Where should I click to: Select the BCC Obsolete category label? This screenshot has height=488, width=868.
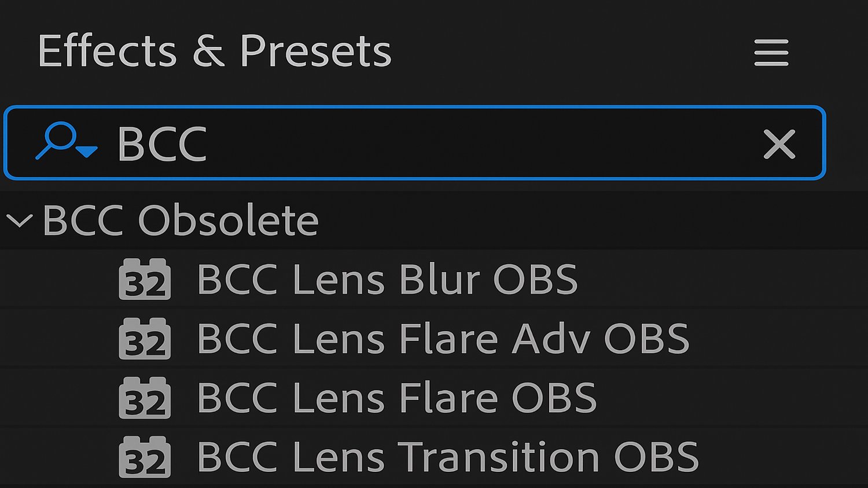coord(181,221)
